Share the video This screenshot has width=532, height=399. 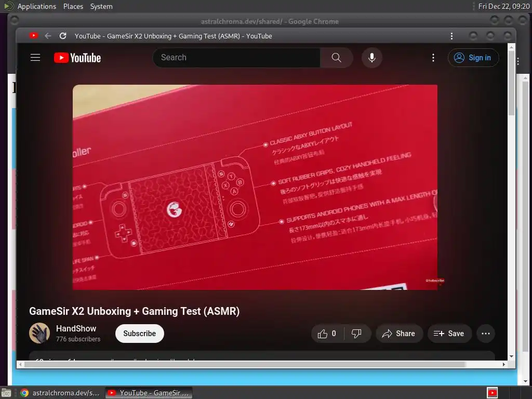399,334
